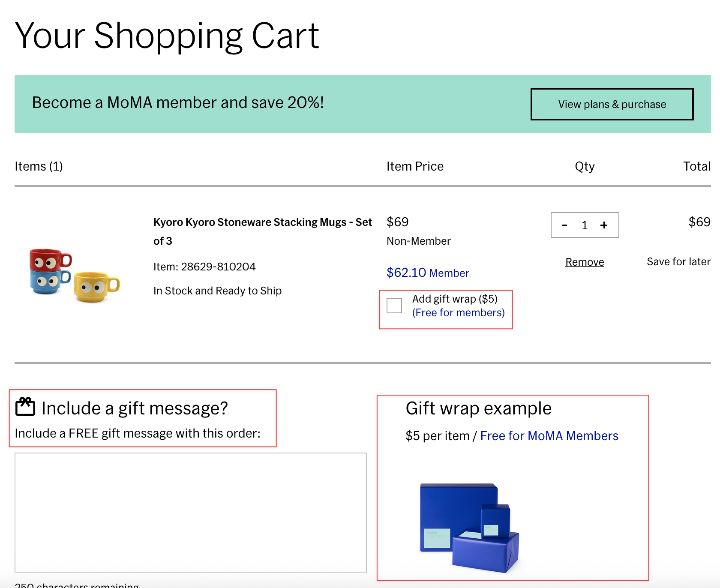Focus the gift message text area

190,512
